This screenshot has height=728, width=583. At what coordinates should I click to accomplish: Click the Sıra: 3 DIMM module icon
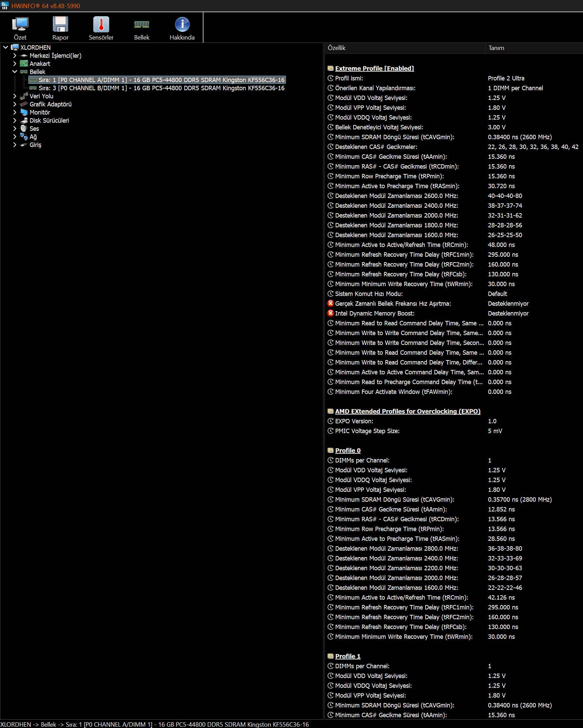click(33, 88)
